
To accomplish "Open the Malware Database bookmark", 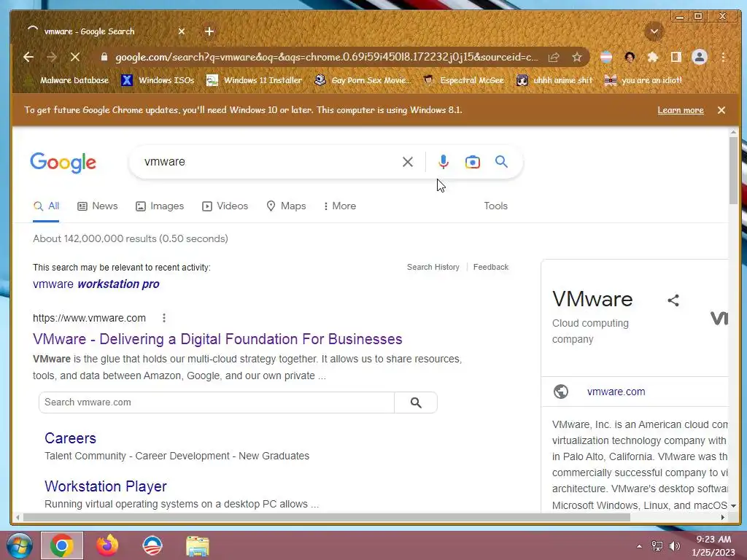I will [x=68, y=80].
